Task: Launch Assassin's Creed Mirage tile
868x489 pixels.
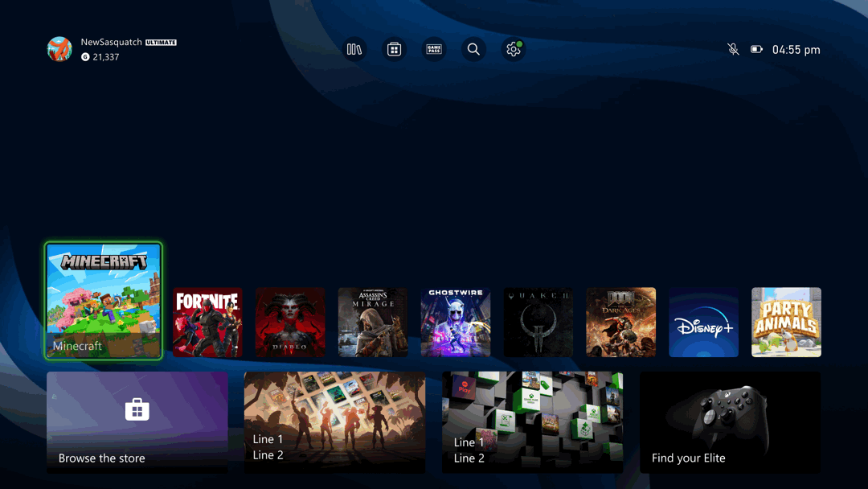Action: 373,322
